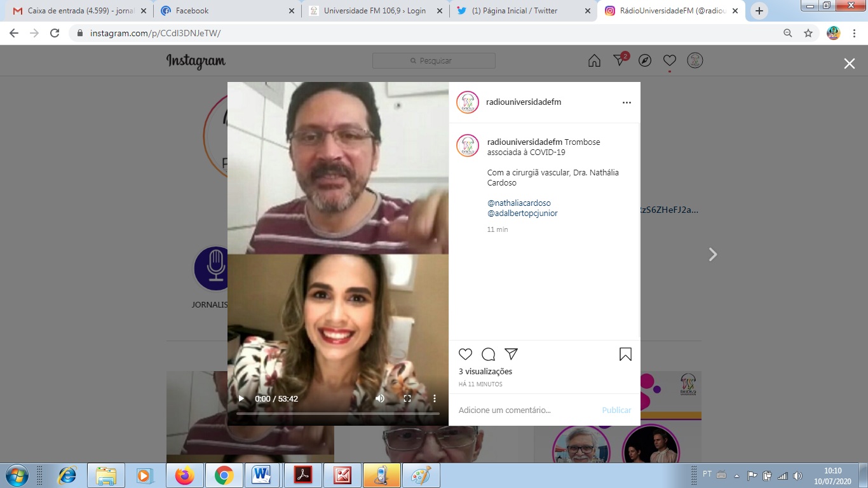Select the RádioUniversidadeFM Instagram tab

671,11
